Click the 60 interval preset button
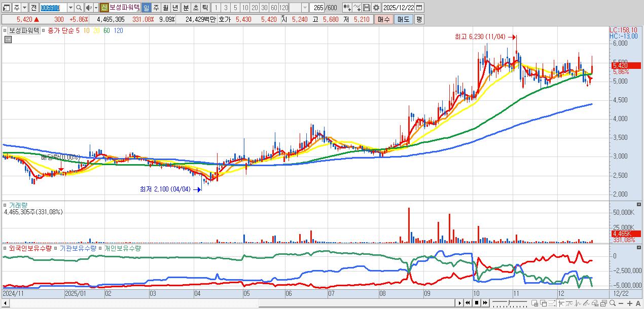Viewport: 644px width, 309px height. [274, 8]
